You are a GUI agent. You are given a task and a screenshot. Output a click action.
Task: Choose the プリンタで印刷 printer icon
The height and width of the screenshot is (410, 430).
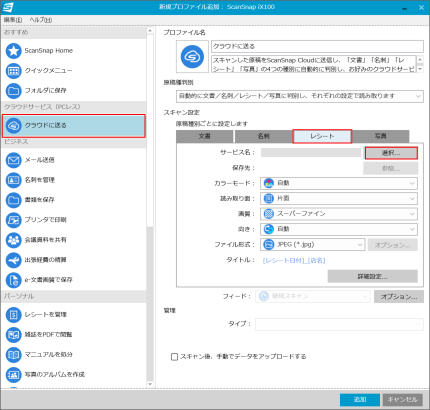(14, 220)
